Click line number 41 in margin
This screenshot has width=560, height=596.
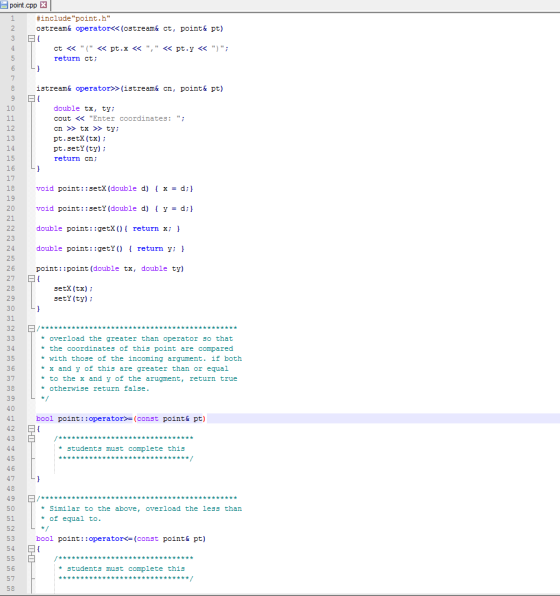[x=11, y=418]
